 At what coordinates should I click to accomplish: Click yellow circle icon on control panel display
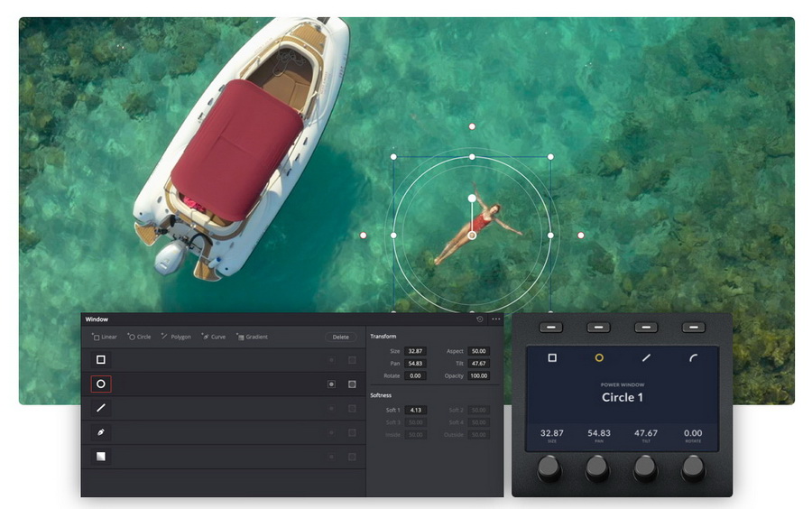[599, 357]
